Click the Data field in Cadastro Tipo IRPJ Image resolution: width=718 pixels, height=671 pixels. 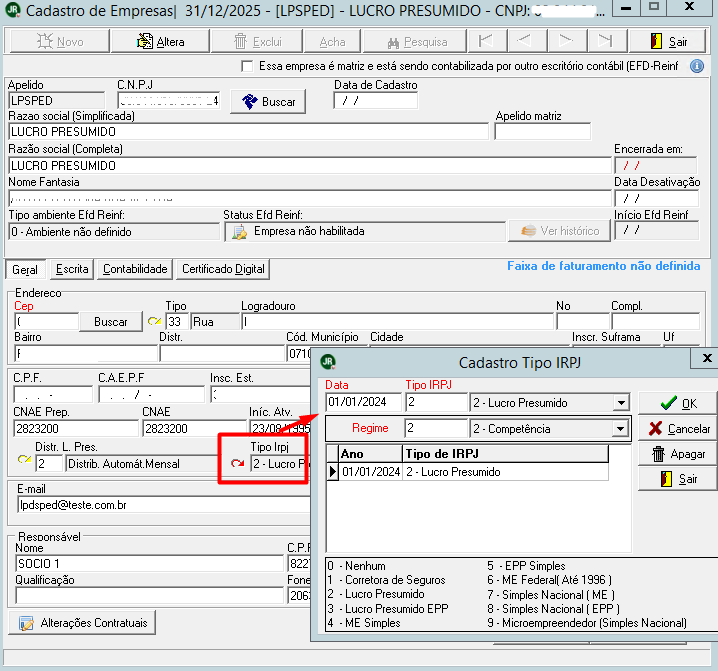[364, 402]
